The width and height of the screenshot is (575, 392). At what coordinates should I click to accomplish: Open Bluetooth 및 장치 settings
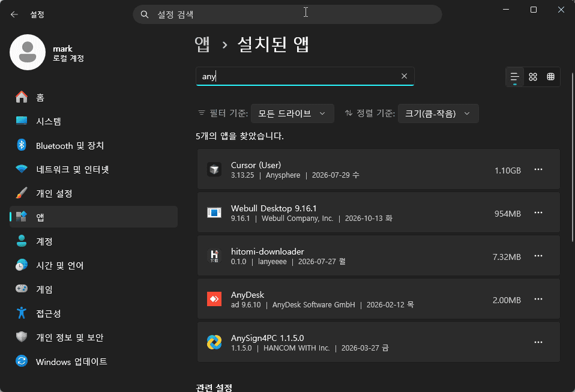94,146
